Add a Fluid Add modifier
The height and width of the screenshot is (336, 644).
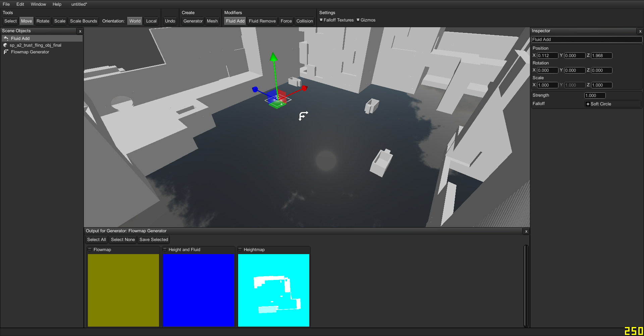coord(235,21)
